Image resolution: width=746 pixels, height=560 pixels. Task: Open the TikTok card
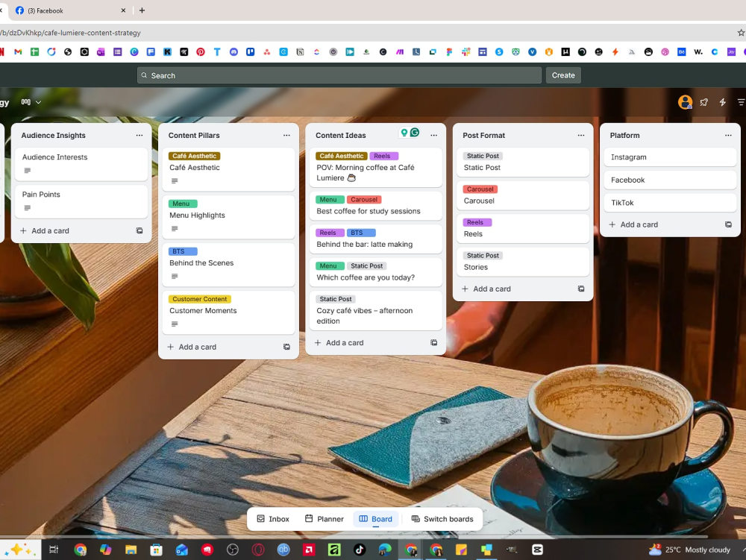pyautogui.click(x=670, y=203)
